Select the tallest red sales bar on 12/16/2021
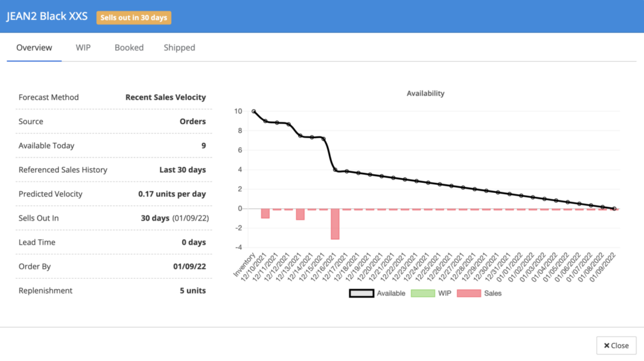The height and width of the screenshot is (361, 644). 335,224
